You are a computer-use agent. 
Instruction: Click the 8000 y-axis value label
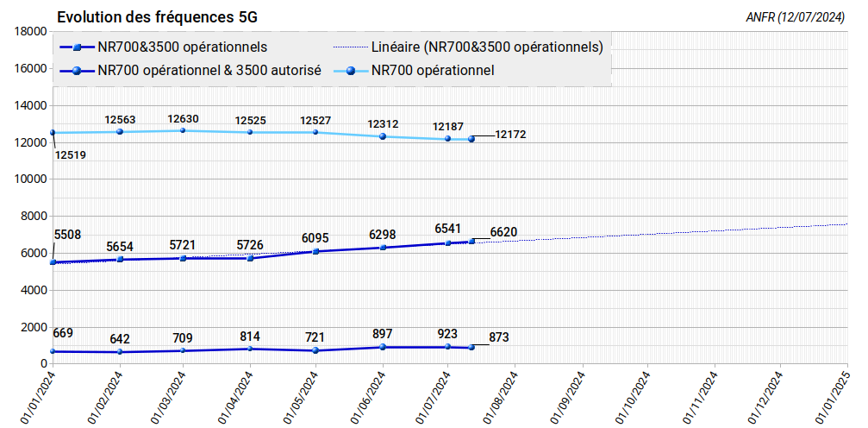click(34, 216)
